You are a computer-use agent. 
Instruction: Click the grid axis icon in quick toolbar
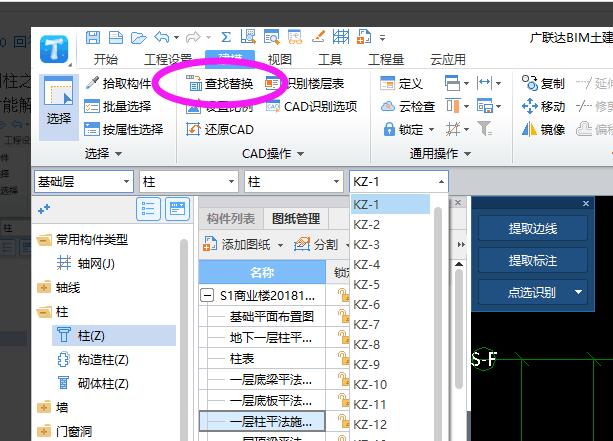click(x=341, y=37)
